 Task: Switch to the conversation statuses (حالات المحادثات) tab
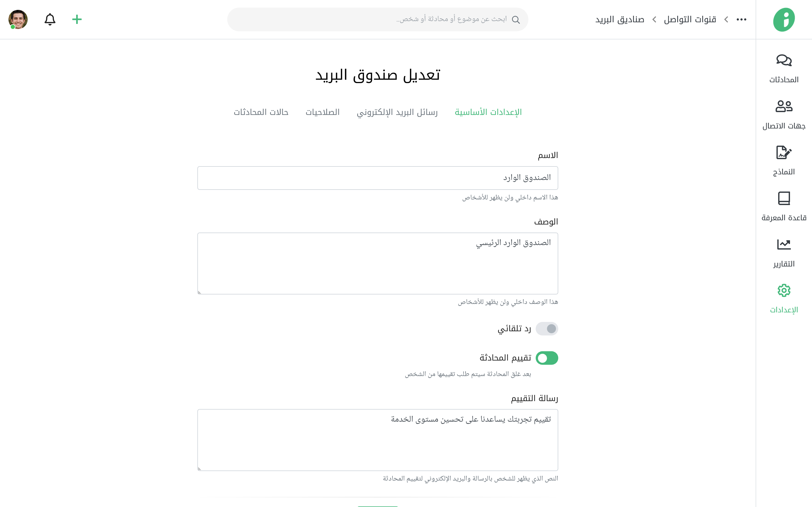[261, 112]
